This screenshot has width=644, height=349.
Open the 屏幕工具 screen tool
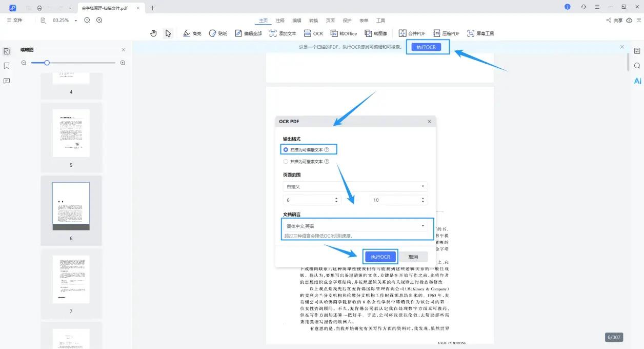[480, 33]
